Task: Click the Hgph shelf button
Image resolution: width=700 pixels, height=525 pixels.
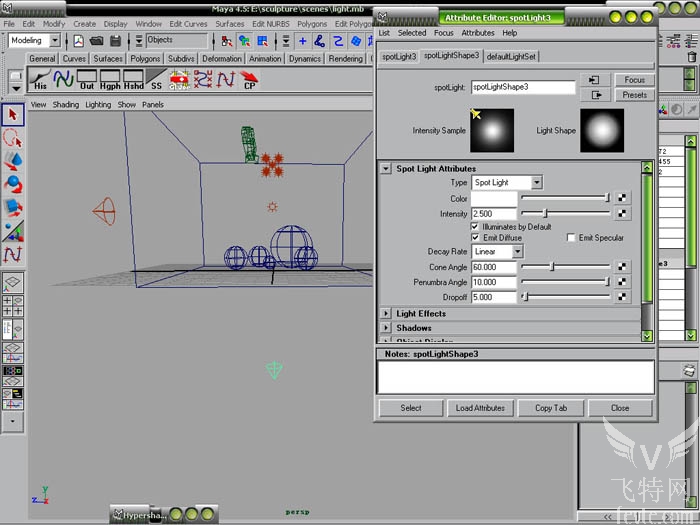Action: 110,80
